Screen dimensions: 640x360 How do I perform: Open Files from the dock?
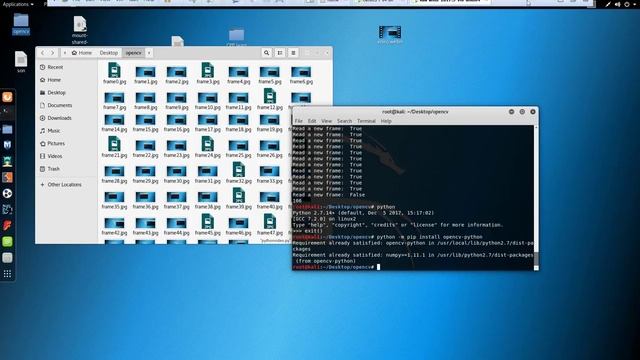point(7,130)
